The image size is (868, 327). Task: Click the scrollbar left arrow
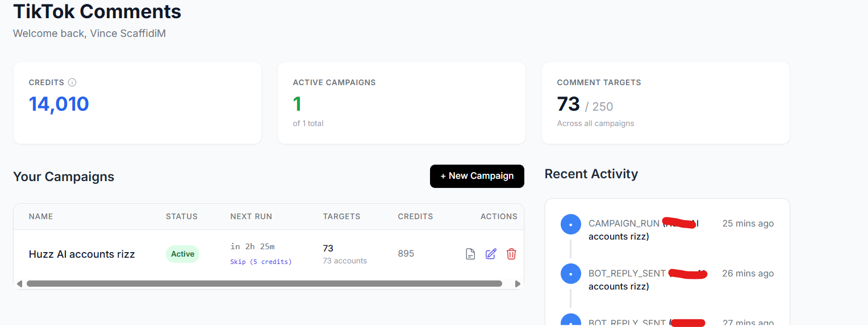tap(19, 283)
